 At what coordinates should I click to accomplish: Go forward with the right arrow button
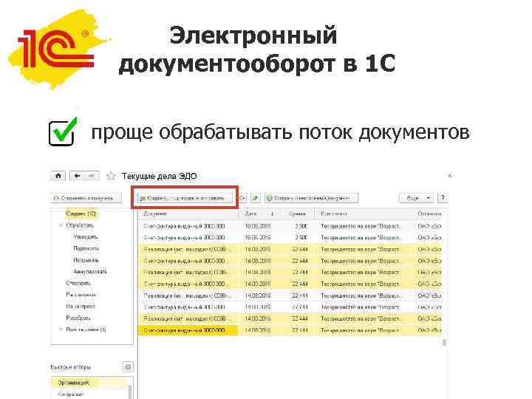coord(92,176)
